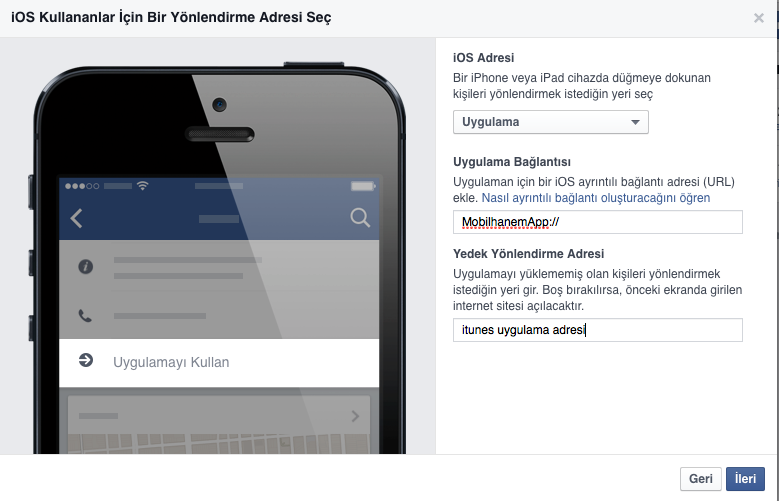Viewport: 779px width, 501px height.
Task: Close the iOS address dialog
Action: pyautogui.click(x=758, y=18)
